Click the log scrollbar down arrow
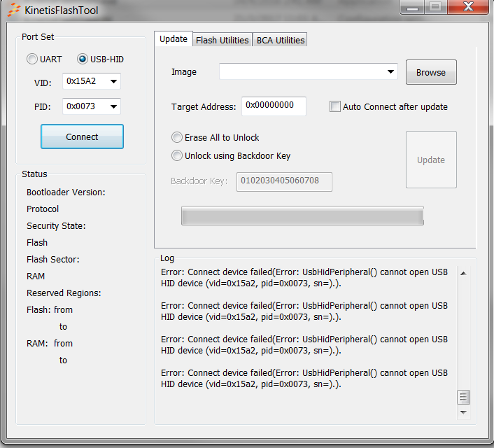The image size is (494, 448). 463,412
